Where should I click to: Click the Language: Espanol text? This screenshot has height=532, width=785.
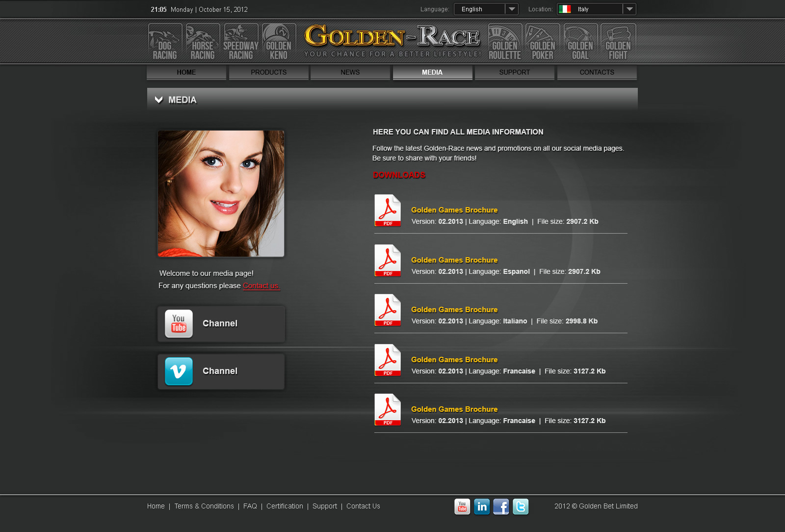click(x=499, y=271)
